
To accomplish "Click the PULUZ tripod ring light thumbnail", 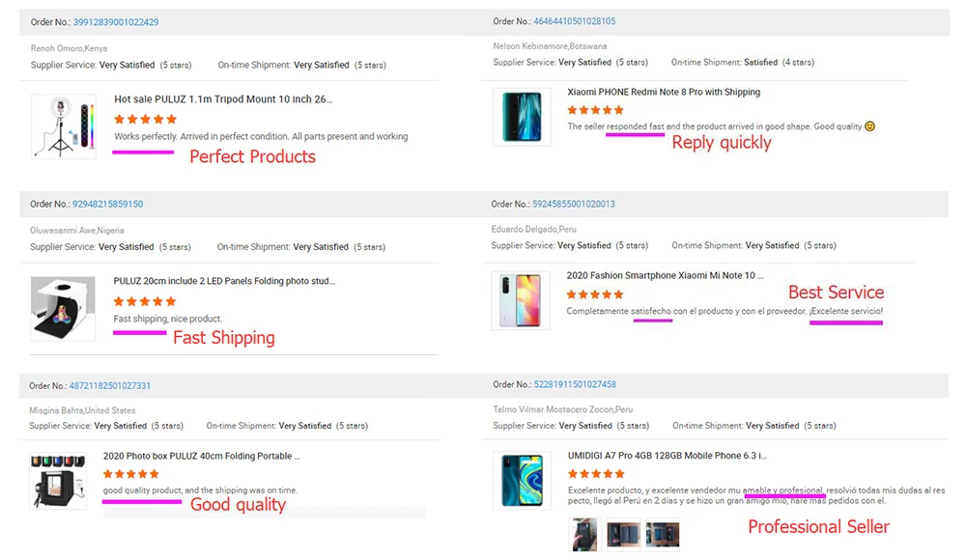I will pos(64,126).
